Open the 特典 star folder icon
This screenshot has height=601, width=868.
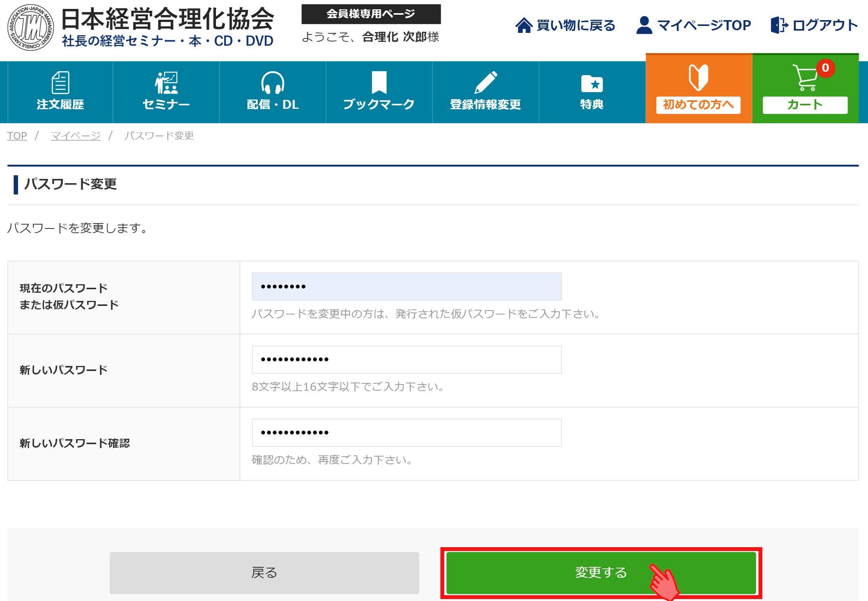click(x=592, y=83)
